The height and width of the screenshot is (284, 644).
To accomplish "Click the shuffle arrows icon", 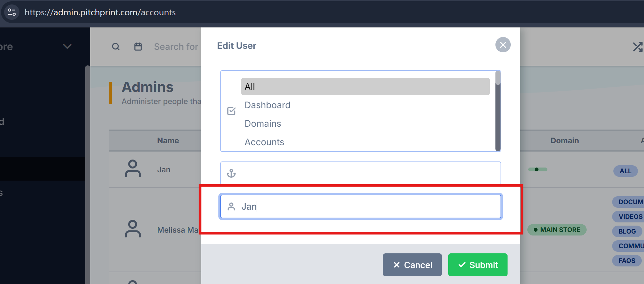I will click(x=638, y=47).
